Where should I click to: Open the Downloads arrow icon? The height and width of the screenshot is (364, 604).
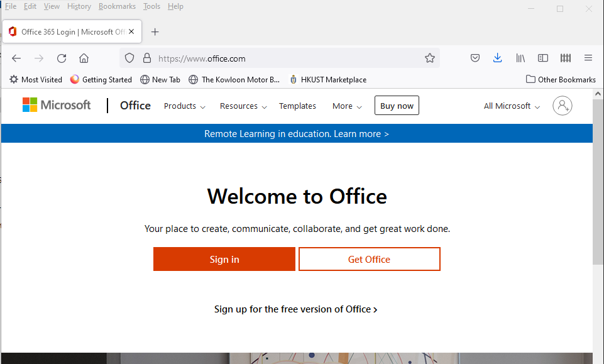point(497,58)
